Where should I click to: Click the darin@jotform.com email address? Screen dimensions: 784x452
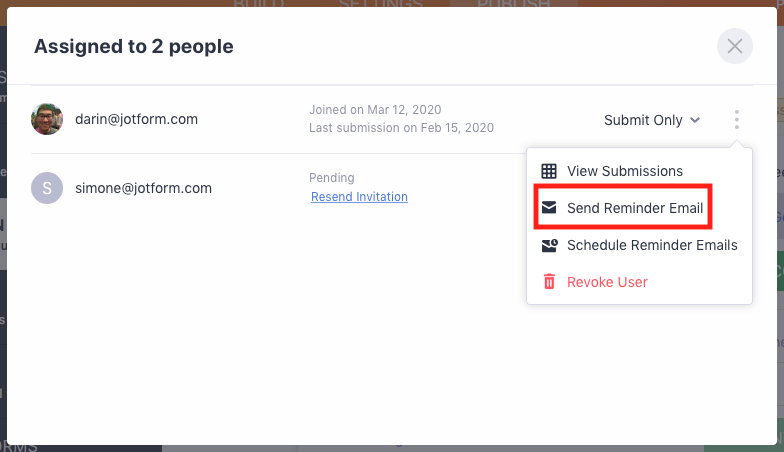pos(136,119)
